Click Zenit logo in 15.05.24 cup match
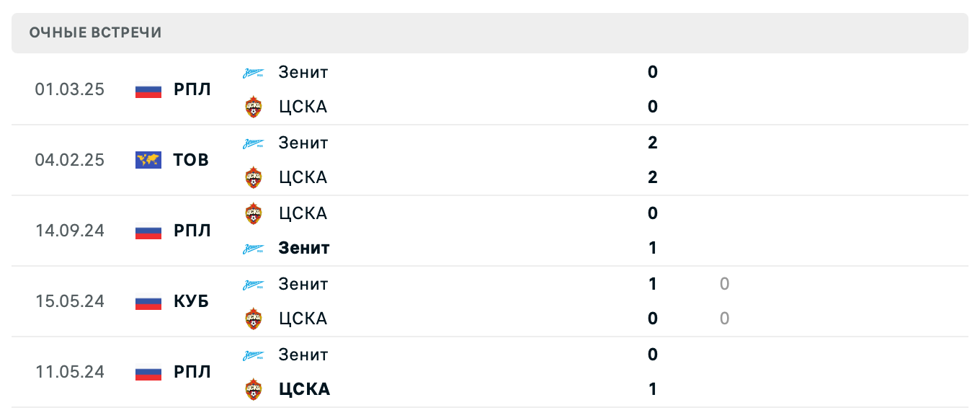The image size is (980, 418). (253, 285)
